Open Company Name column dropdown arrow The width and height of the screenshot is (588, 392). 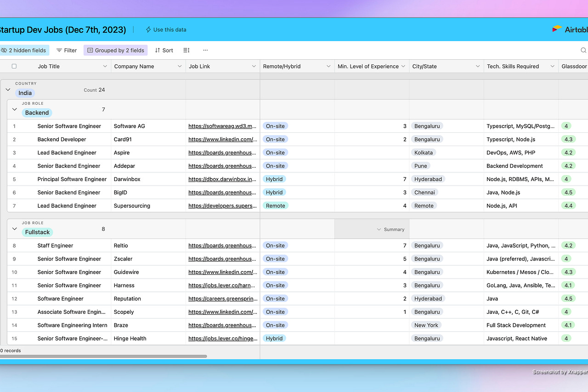pos(180,66)
